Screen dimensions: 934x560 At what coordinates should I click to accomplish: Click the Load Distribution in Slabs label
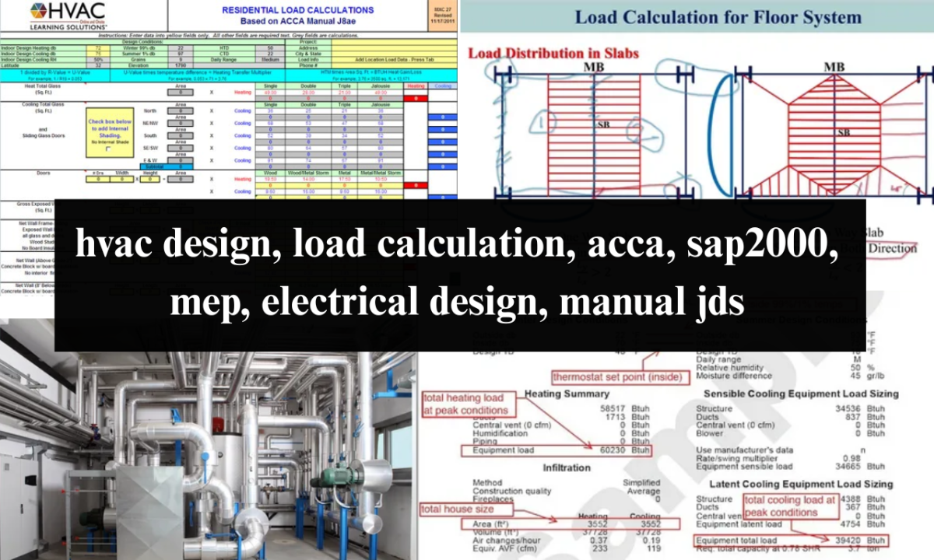(553, 53)
